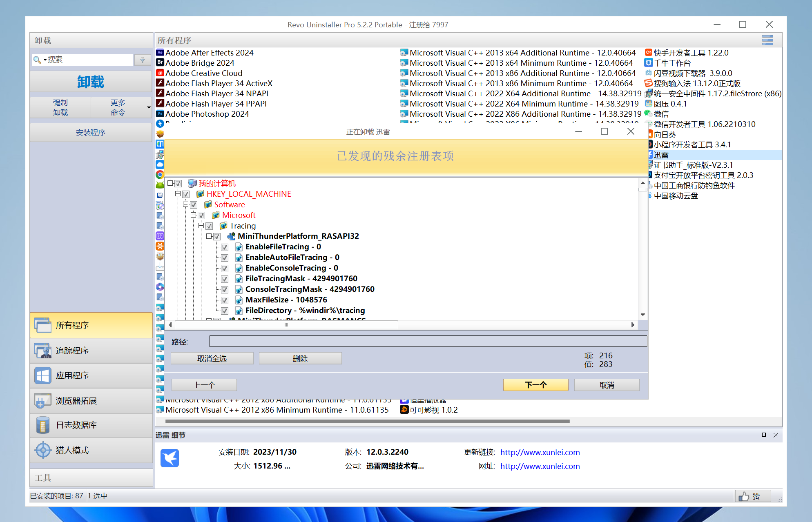Viewport: 812px width, 522px height.
Task: Open the search options dropdown arrow
Action: tap(45, 60)
